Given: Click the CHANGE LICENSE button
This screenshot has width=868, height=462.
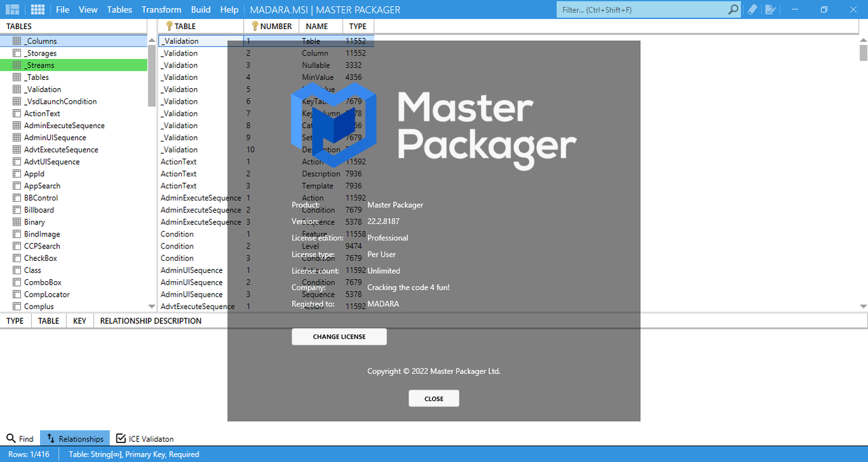Looking at the screenshot, I should [x=339, y=337].
